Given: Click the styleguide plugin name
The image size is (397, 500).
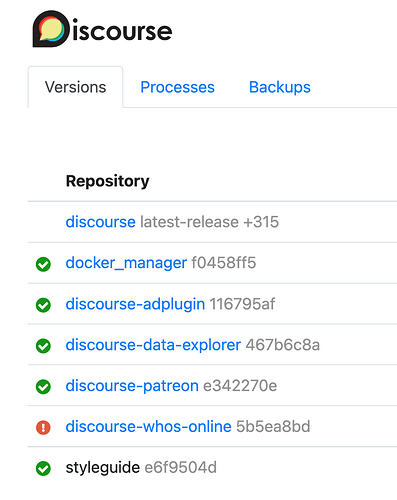Looking at the screenshot, I should (103, 468).
